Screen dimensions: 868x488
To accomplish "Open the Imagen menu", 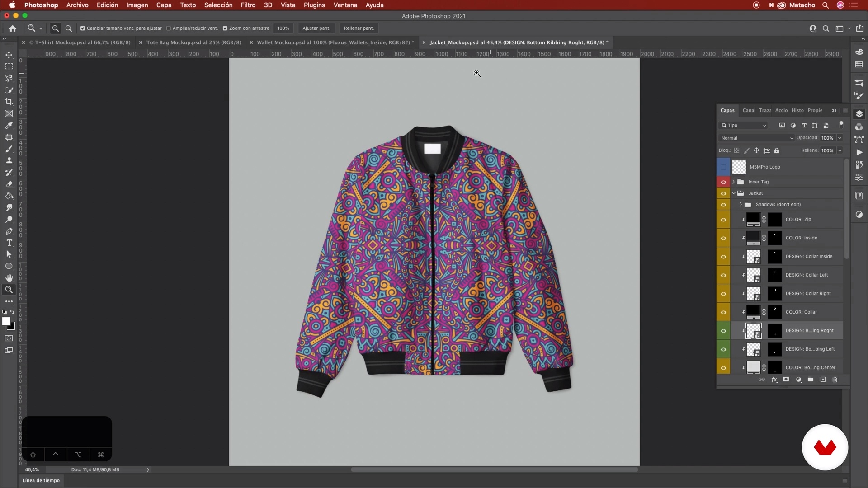I will [x=137, y=5].
